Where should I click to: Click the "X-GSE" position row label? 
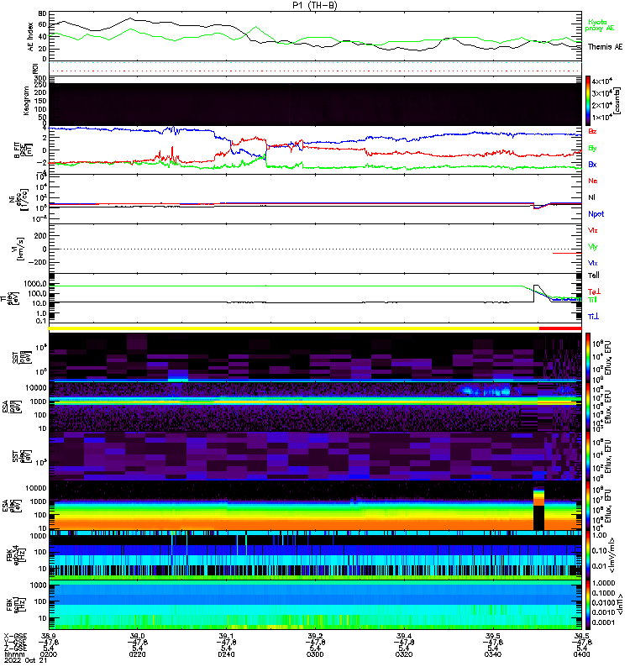click(15, 636)
